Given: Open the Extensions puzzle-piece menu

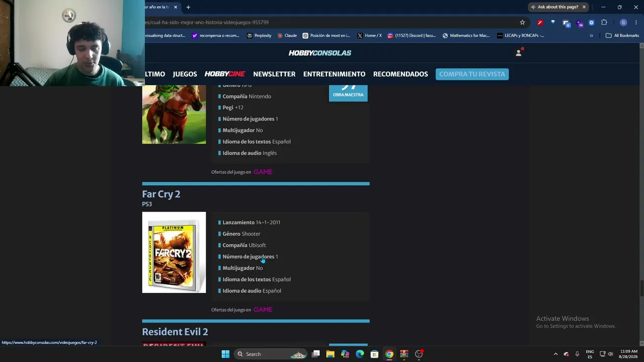Looking at the screenshot, I should pos(604,23).
